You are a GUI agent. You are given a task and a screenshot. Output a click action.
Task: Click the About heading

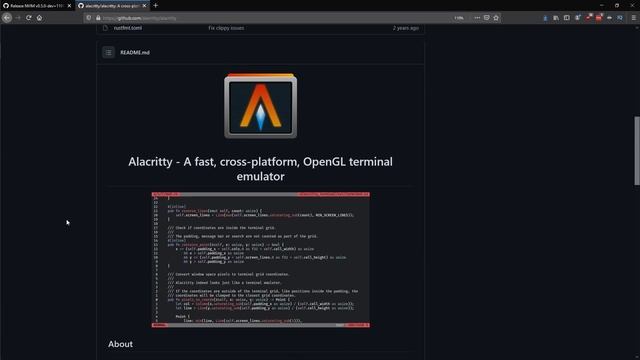120,344
